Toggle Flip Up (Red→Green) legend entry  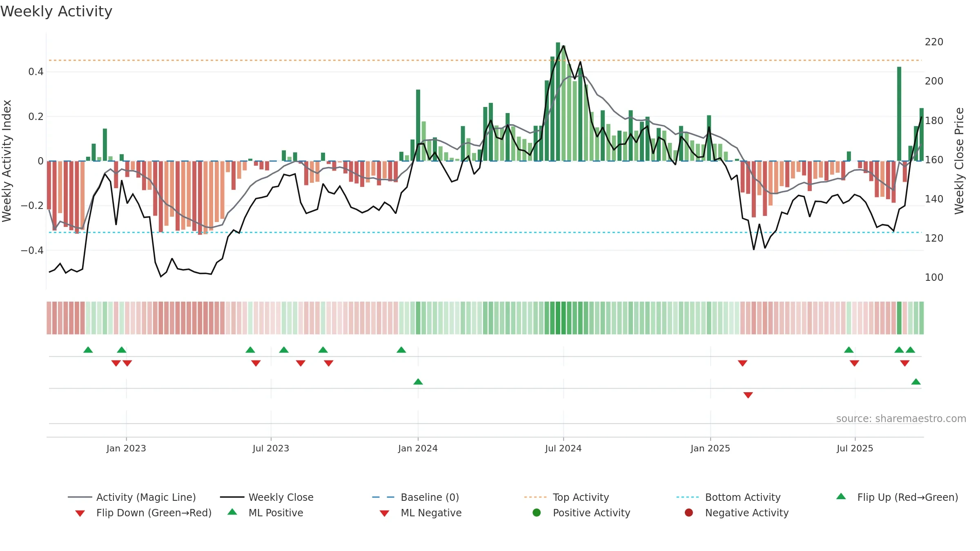tap(897, 497)
